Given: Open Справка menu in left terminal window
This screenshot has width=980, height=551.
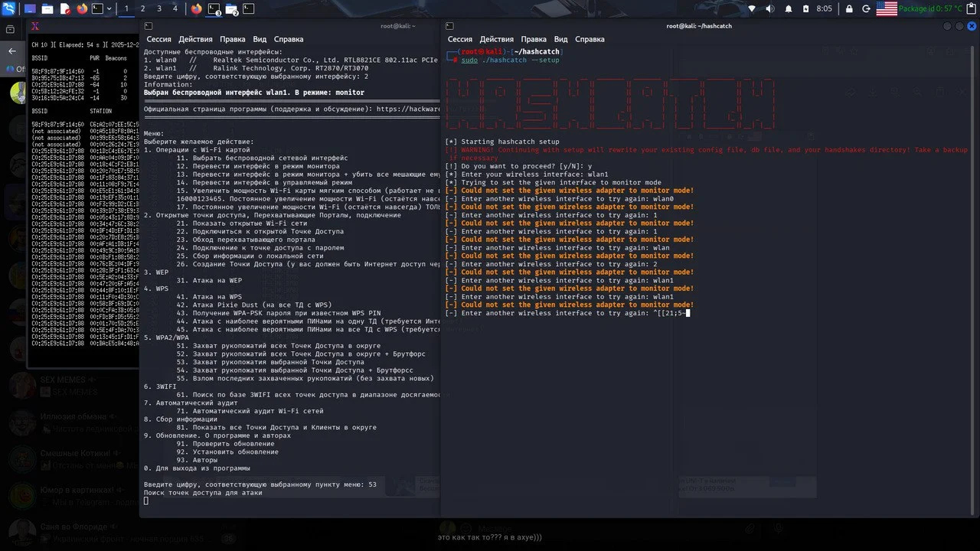Looking at the screenshot, I should coord(289,39).
